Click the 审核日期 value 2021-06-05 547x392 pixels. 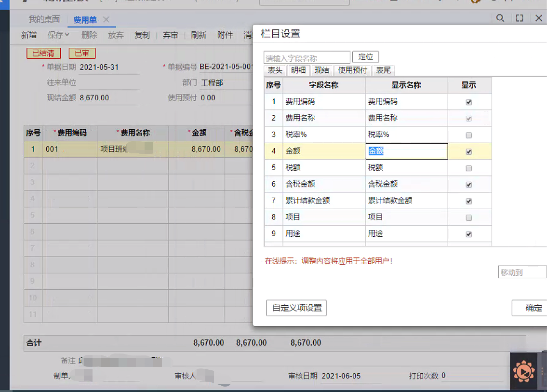coord(341,376)
